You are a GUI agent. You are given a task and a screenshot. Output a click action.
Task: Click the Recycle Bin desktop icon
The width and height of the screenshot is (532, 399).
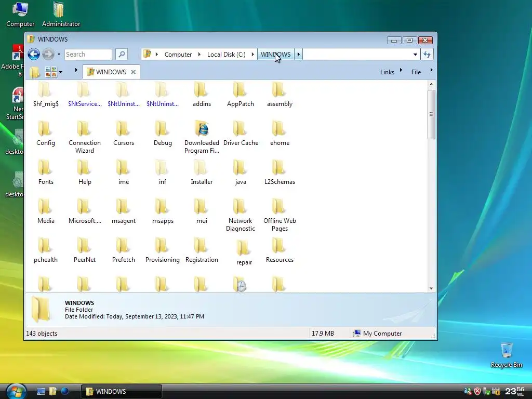coord(506,355)
